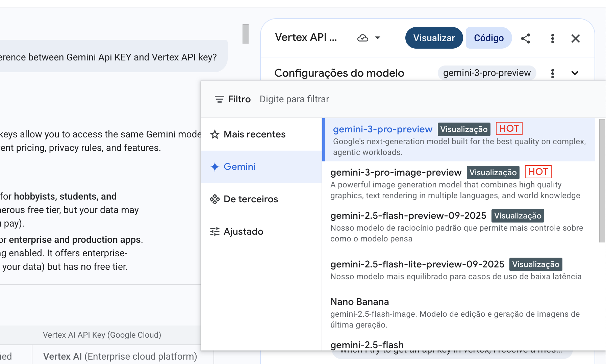The height and width of the screenshot is (364, 606).
Task: Open the three-dot overflow menu in the panel header
Action: click(552, 38)
